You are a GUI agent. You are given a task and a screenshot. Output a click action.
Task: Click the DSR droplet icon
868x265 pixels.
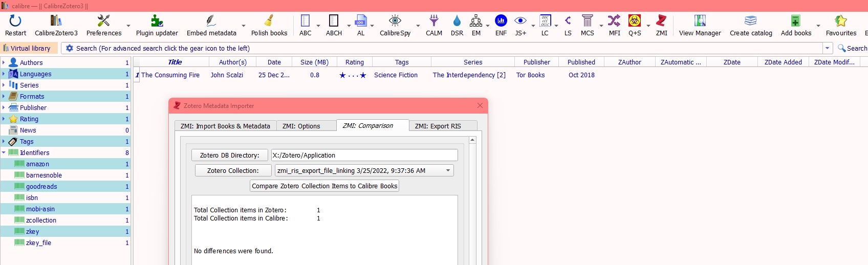(457, 21)
